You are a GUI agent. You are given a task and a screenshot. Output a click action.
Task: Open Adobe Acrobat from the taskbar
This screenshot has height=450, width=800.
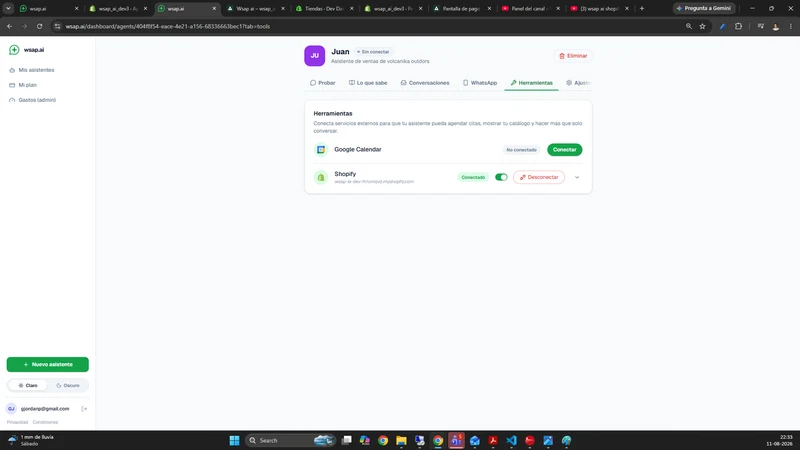493,440
